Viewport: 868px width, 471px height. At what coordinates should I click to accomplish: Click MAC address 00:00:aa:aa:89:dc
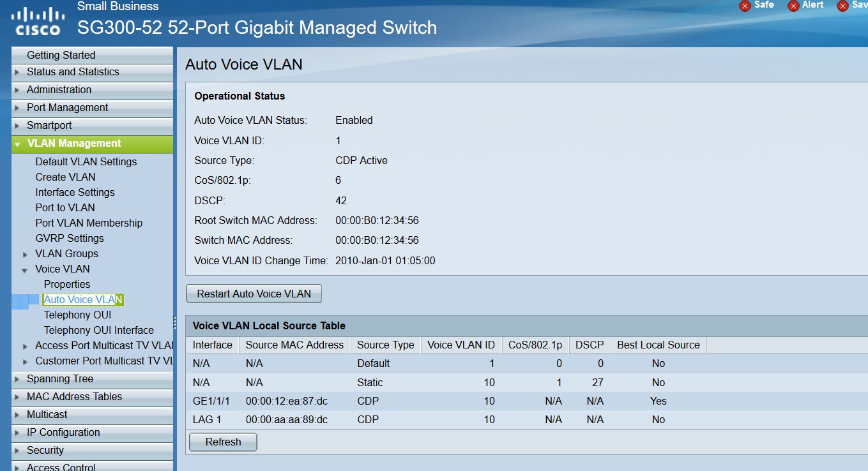pyautogui.click(x=287, y=419)
